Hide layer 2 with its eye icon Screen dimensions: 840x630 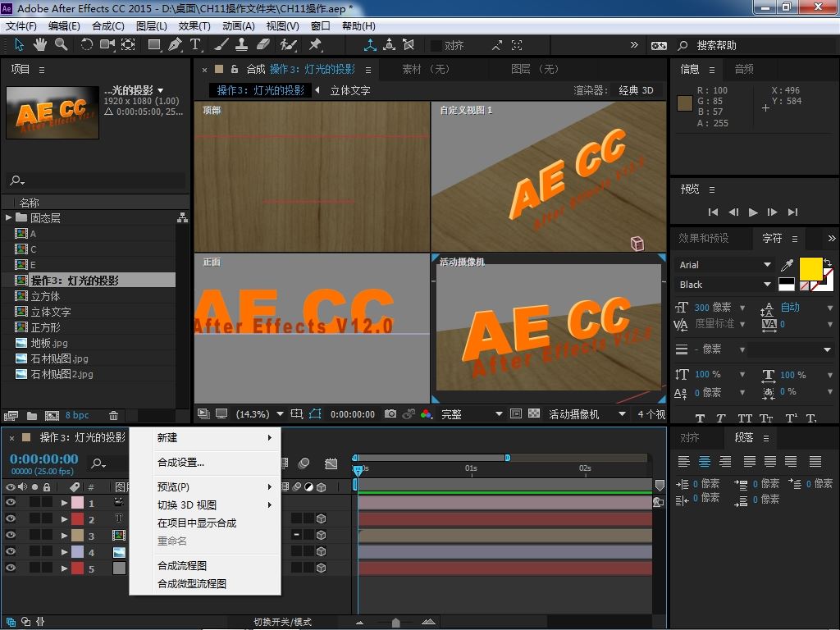pos(10,518)
